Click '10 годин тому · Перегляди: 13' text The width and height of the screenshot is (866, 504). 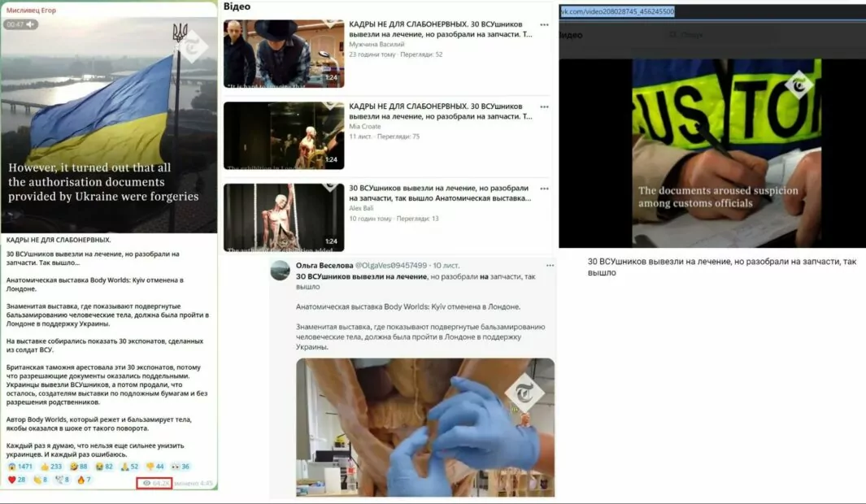(394, 219)
